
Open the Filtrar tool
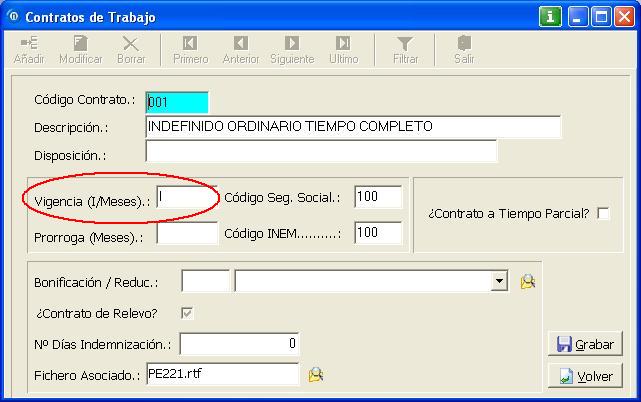click(x=405, y=50)
